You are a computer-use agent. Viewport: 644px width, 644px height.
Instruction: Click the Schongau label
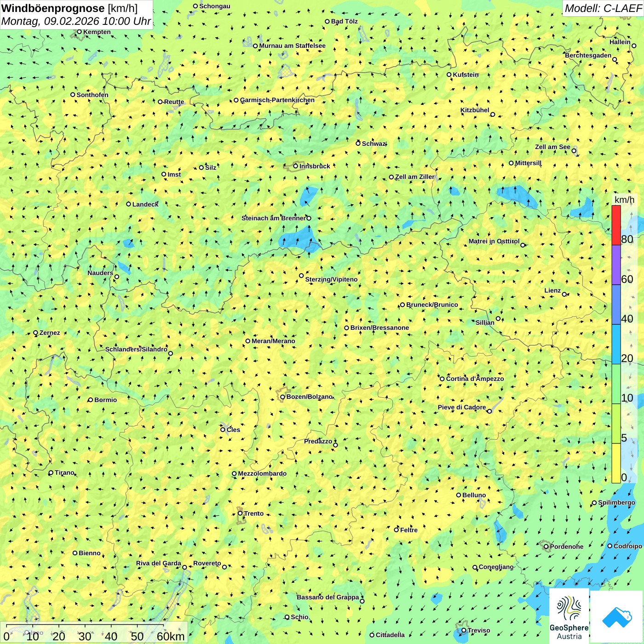[214, 6]
